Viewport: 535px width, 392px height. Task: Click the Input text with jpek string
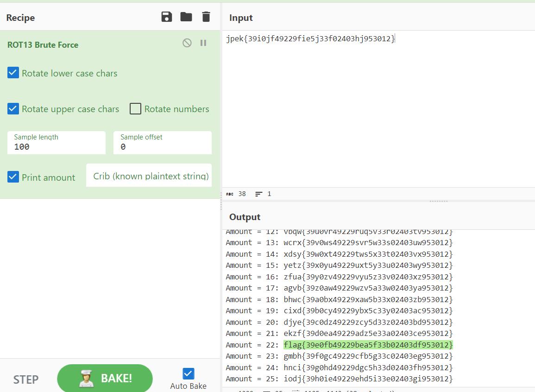tap(310, 39)
